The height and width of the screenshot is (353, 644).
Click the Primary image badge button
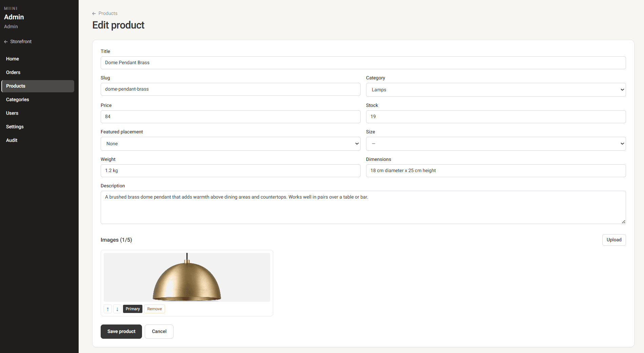(133, 309)
